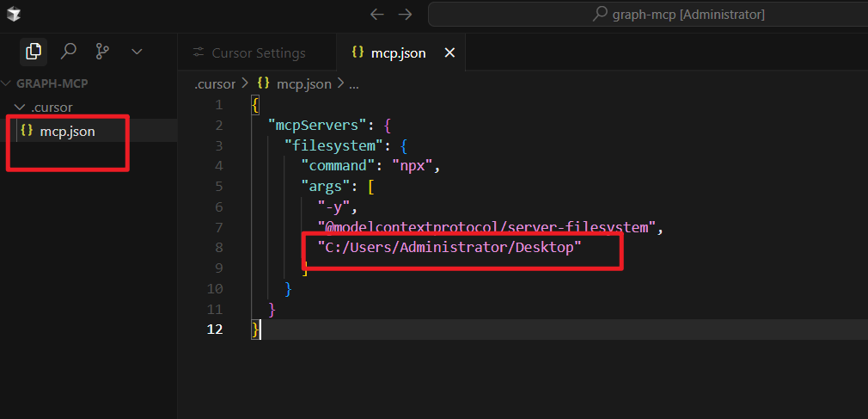Click the settings icon on Cursor Settings tab
The image size is (868, 419).
tap(198, 52)
